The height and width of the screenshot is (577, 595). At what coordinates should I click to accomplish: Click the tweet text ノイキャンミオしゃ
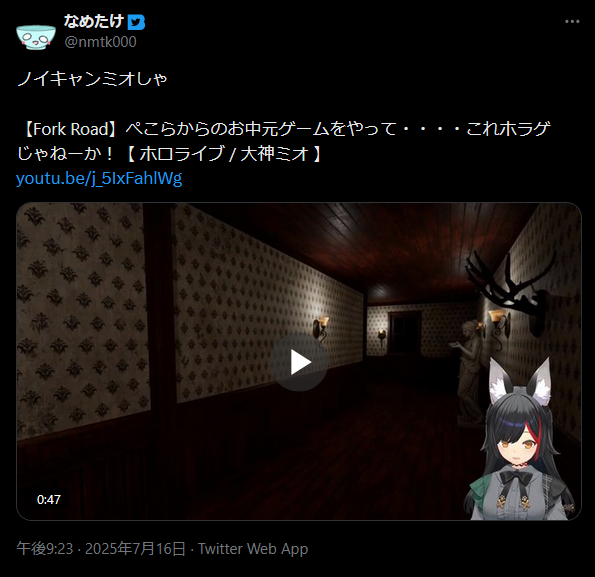click(92, 79)
